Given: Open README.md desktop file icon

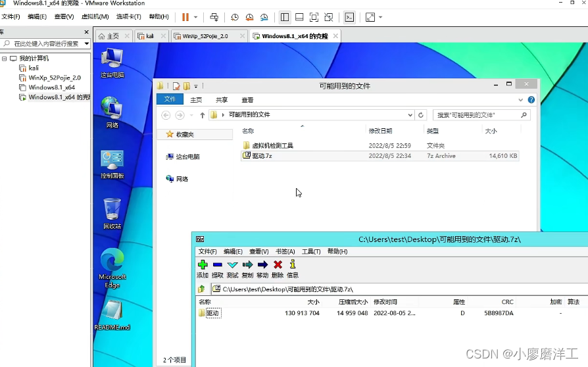Looking at the screenshot, I should (x=112, y=315).
